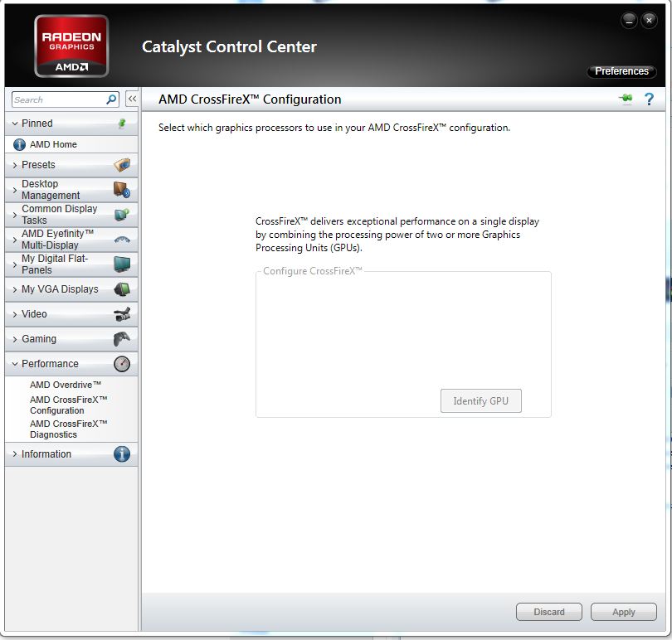Click the My Digital Flat-Panels monitor icon
The image size is (672, 640).
[122, 264]
